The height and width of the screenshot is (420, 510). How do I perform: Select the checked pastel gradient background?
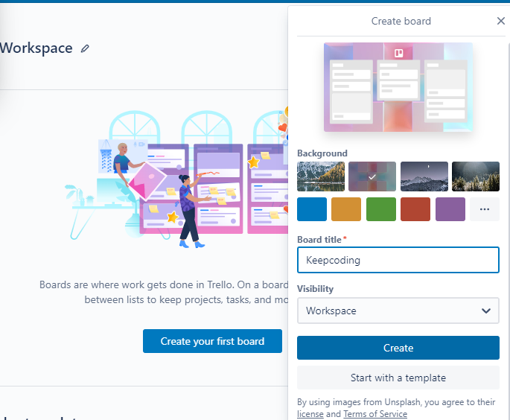click(372, 176)
